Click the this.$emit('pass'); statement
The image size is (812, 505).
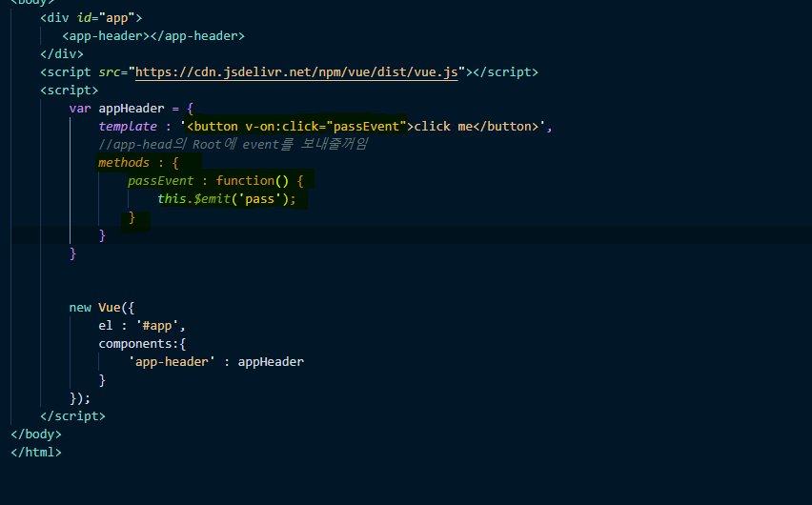pos(226,199)
